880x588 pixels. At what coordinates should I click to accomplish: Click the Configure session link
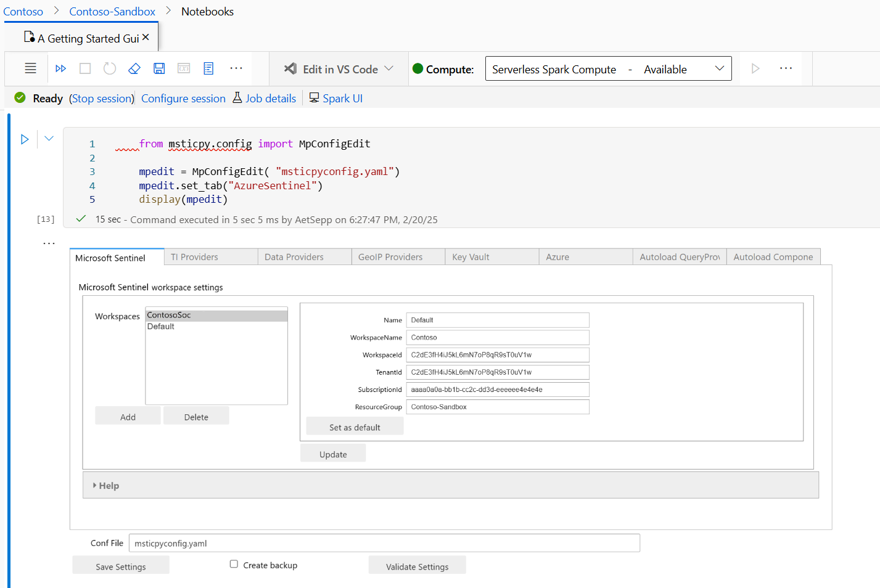[183, 99]
